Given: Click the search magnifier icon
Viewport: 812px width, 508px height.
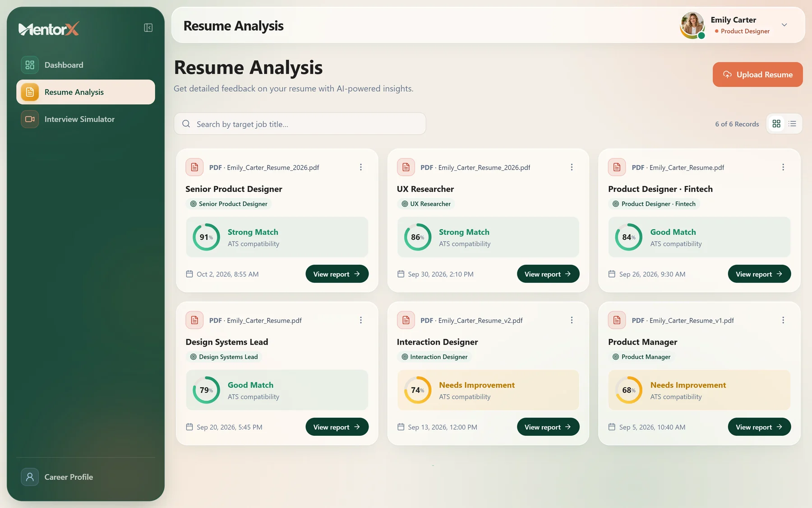Looking at the screenshot, I should (x=186, y=124).
